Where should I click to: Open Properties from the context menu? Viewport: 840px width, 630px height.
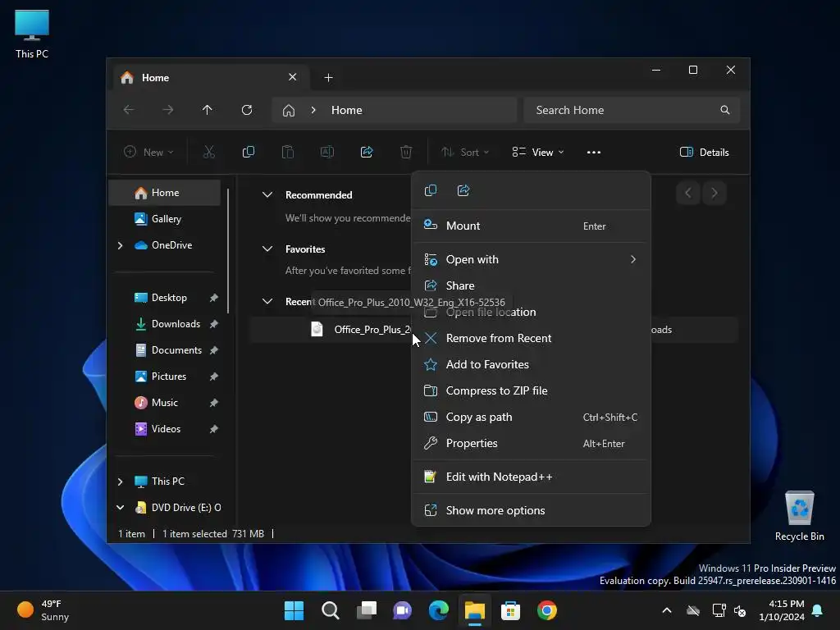[531, 443]
